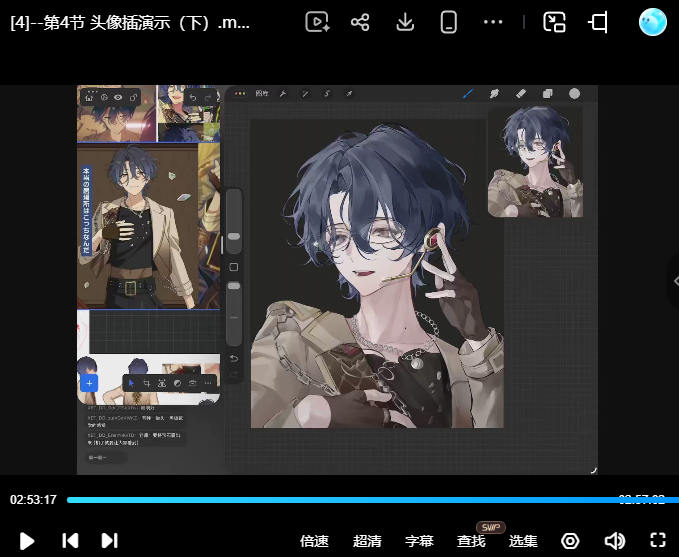The width and height of the screenshot is (679, 557).
Task: Click the fifth icon in reference toolbar
Action: (193, 383)
